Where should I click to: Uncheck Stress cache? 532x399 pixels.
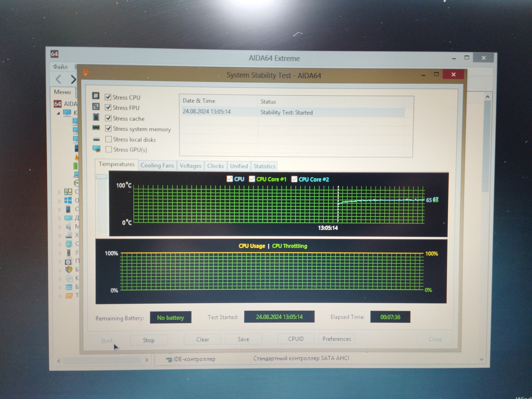108,118
